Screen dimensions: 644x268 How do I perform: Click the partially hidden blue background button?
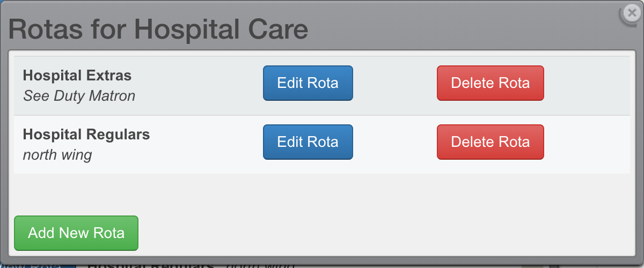(38, 264)
